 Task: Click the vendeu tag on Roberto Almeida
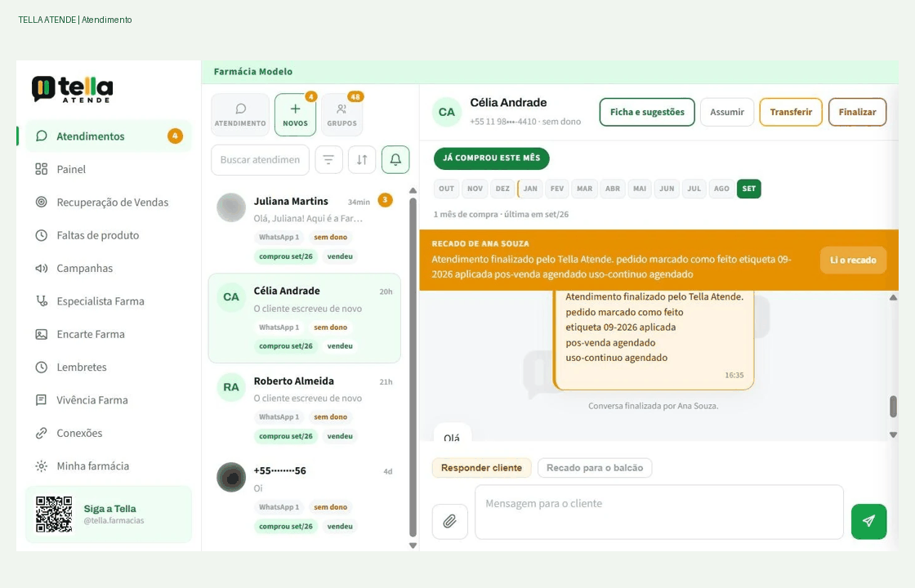tap(340, 436)
